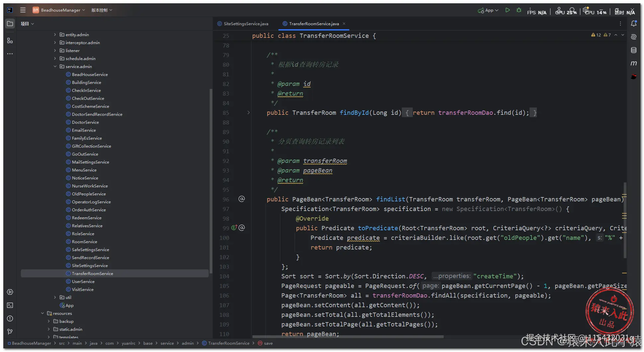Click the editor vertical scrollbar thumb
This screenshot has height=352, width=644.
click(625, 220)
